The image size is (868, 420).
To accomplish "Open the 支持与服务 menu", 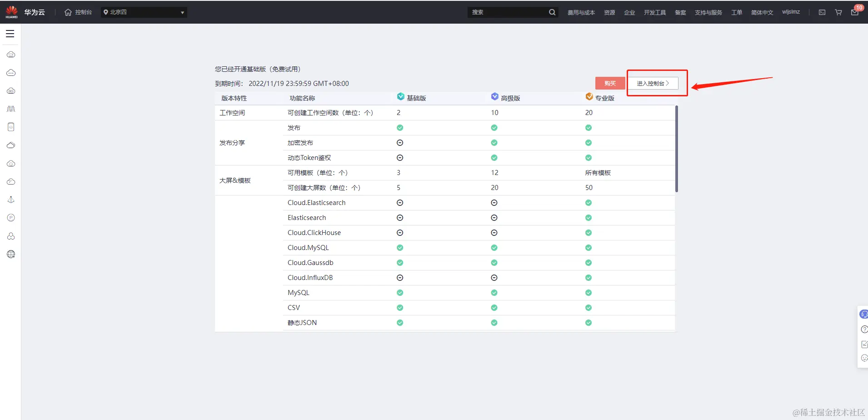I will click(x=708, y=12).
